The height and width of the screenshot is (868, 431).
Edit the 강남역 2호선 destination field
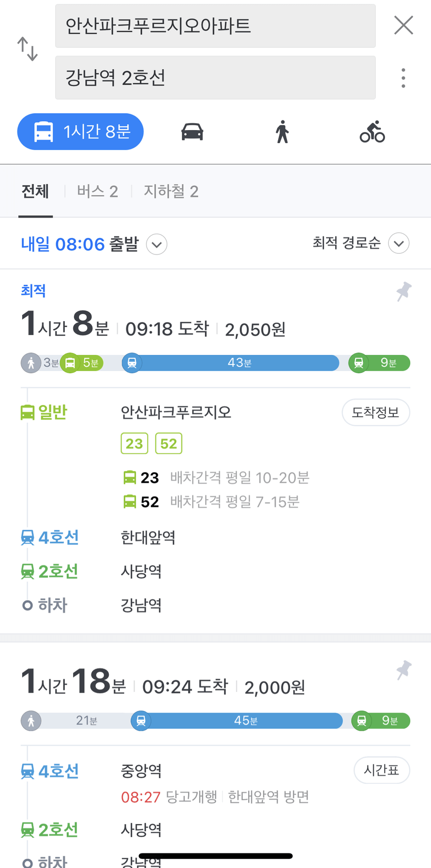point(215,77)
